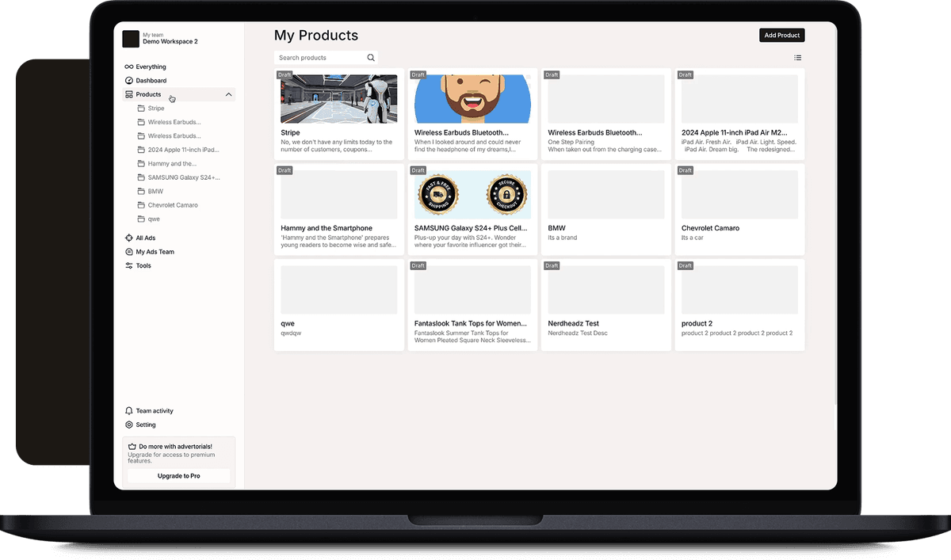
Task: Click into the Search products field
Action: click(319, 58)
